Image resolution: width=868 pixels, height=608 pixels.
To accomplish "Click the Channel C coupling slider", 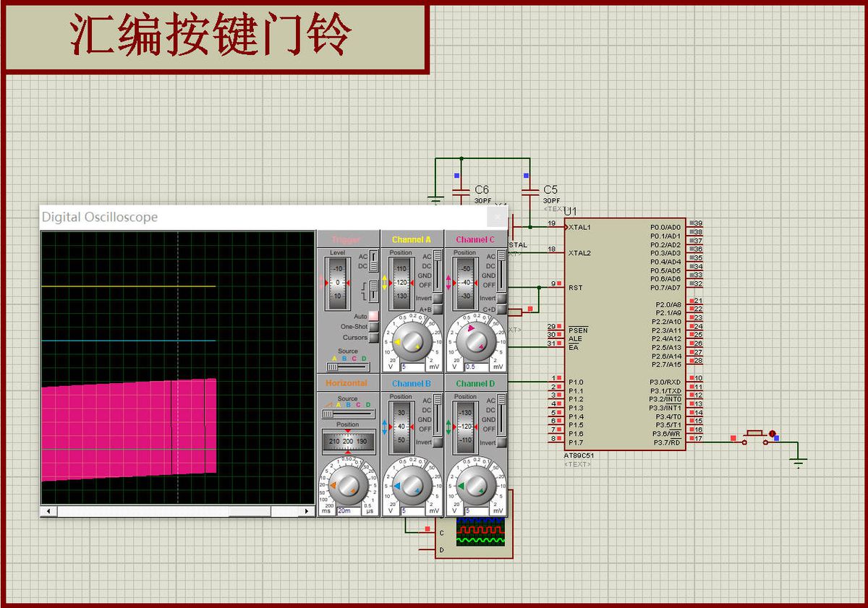I will (x=501, y=271).
